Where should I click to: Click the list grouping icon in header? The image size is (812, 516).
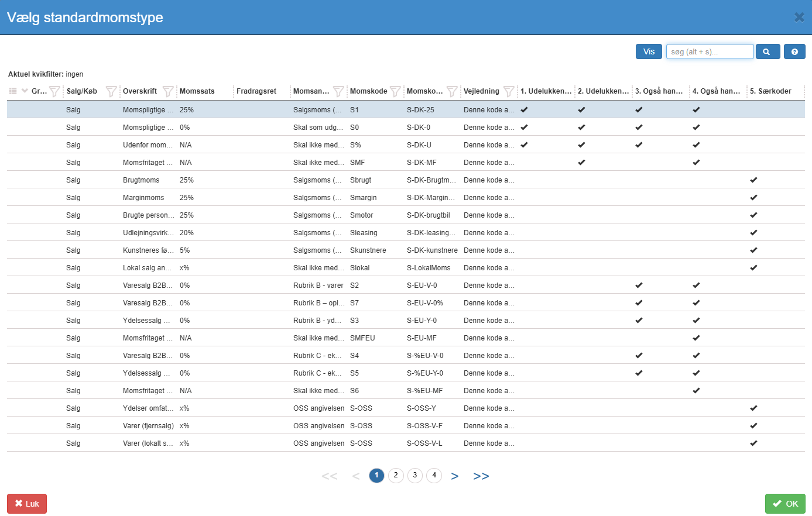point(13,91)
